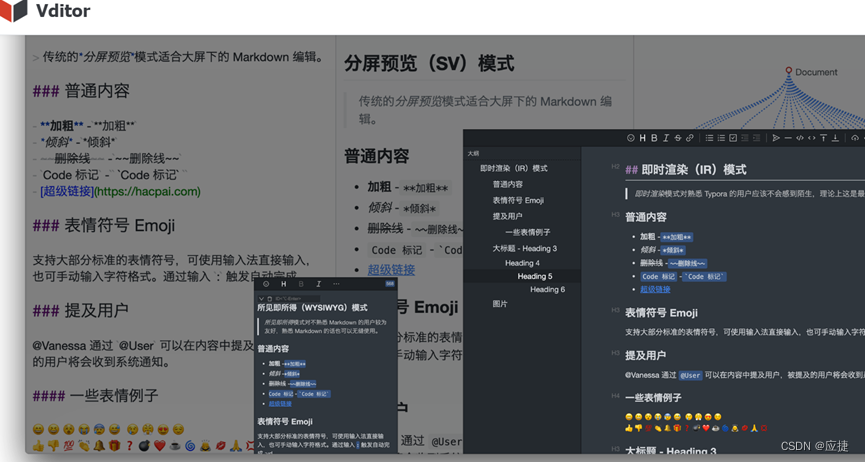Open 超级链接 link in IR window
Image resolution: width=865 pixels, height=462 pixels.
click(655, 289)
